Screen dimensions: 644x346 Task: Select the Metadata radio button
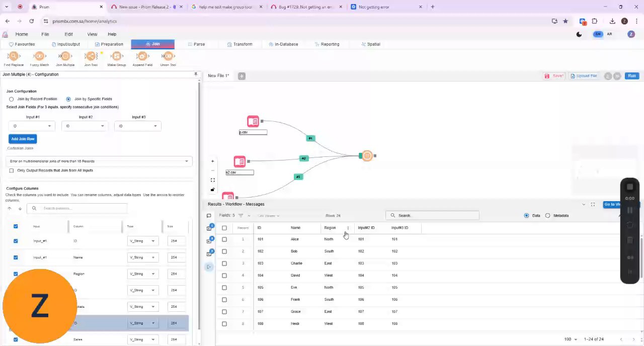click(548, 216)
